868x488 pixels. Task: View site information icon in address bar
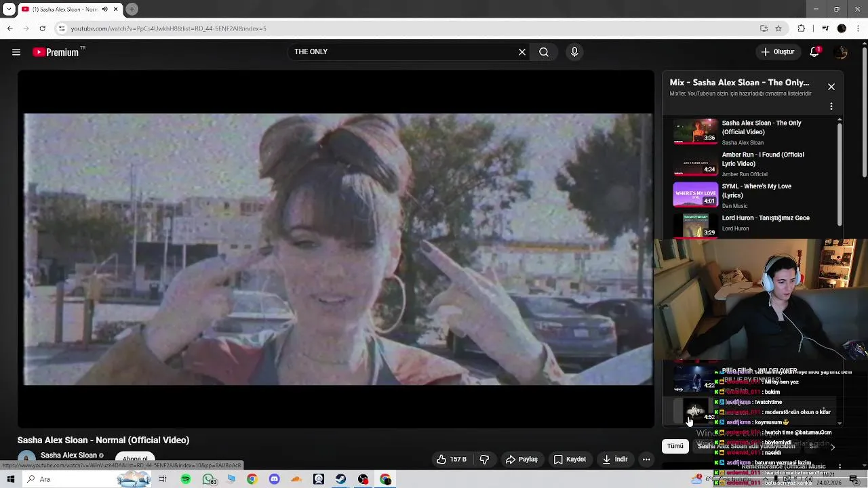[x=61, y=28]
